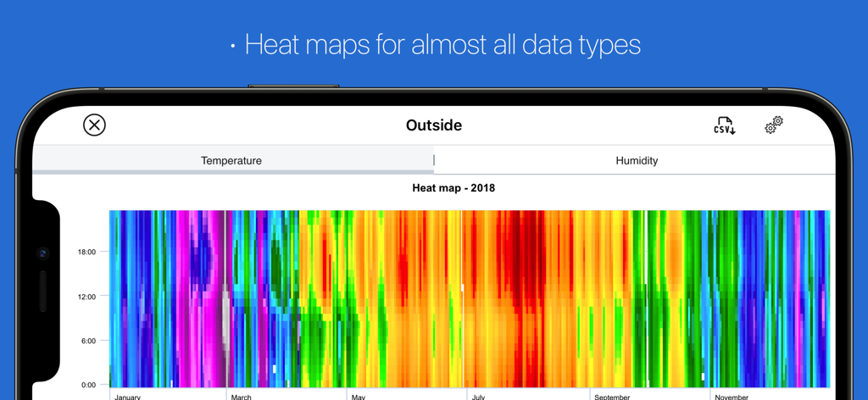
Task: Click the heat map chart area
Action: [470, 299]
